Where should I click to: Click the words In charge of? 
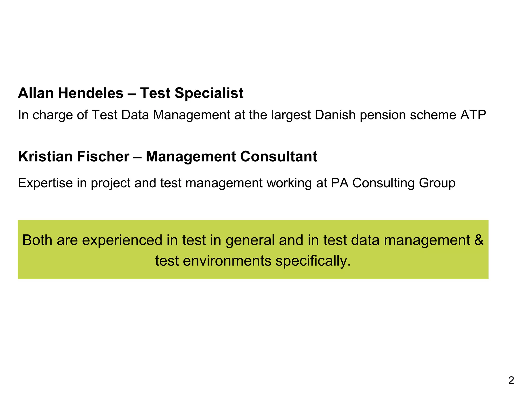[x=53, y=115]
